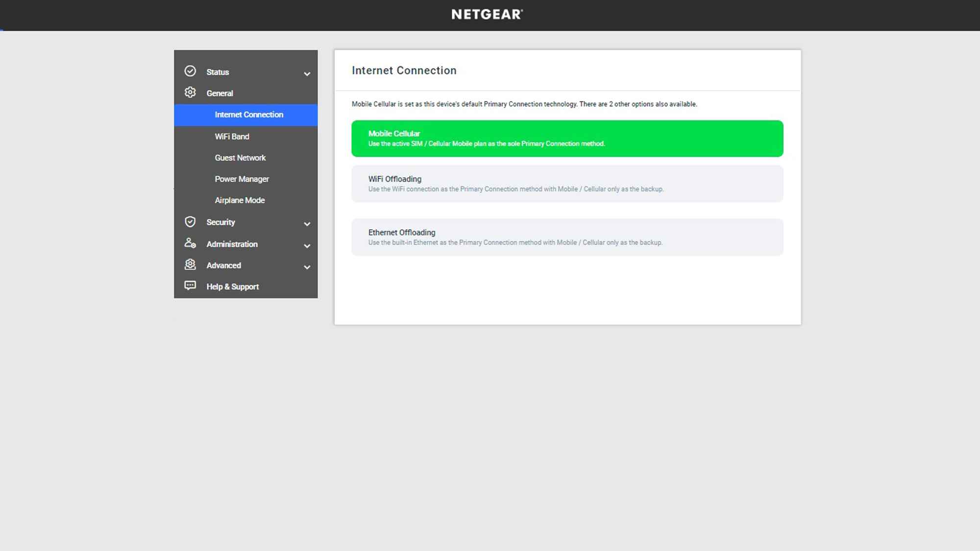The image size is (980, 551).
Task: Click the Advanced settings icon
Action: pos(190,264)
